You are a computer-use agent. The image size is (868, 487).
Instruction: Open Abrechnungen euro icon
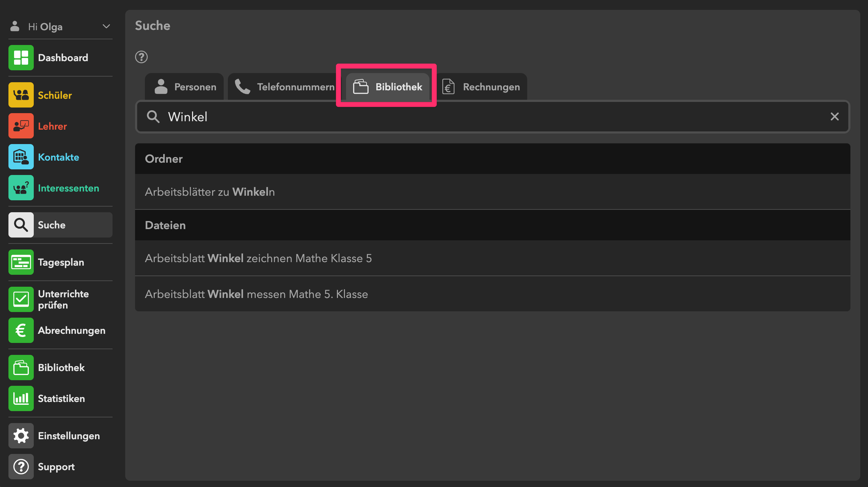[x=21, y=330]
